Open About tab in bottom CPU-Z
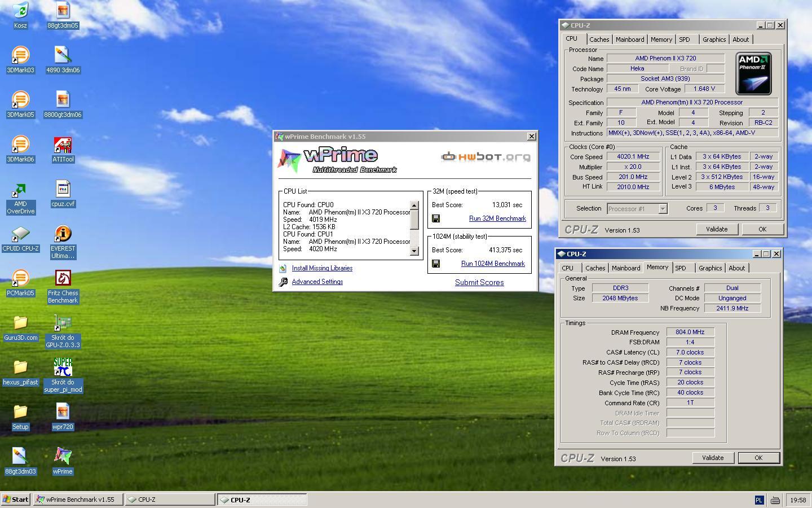 pyautogui.click(x=736, y=268)
